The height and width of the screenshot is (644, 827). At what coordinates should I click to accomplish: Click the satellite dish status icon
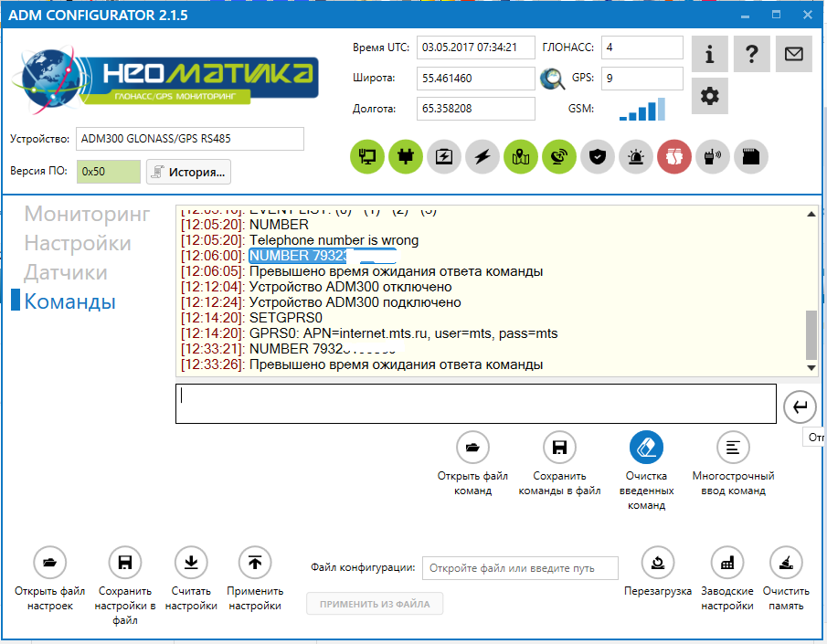559,157
